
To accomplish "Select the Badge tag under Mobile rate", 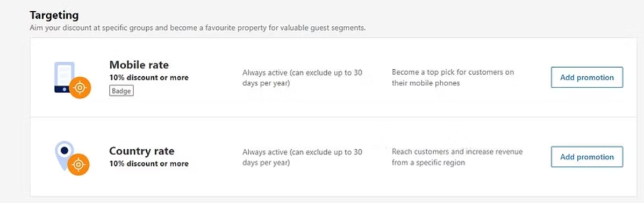I will tap(121, 91).
